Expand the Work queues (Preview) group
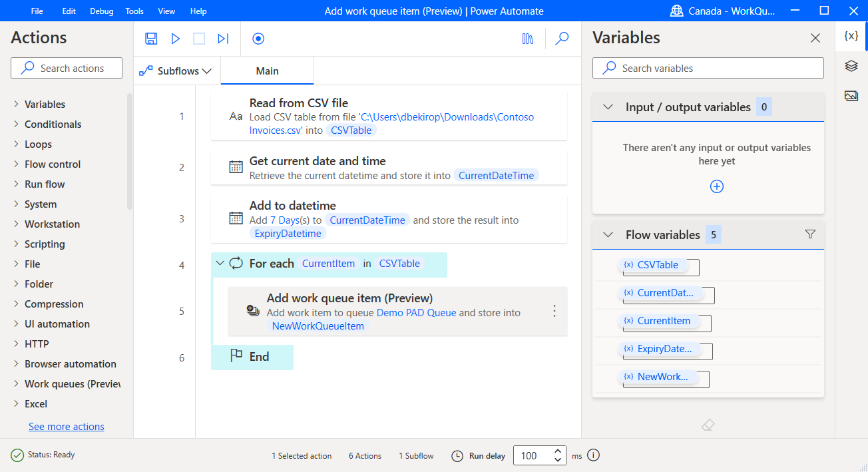 coord(16,383)
